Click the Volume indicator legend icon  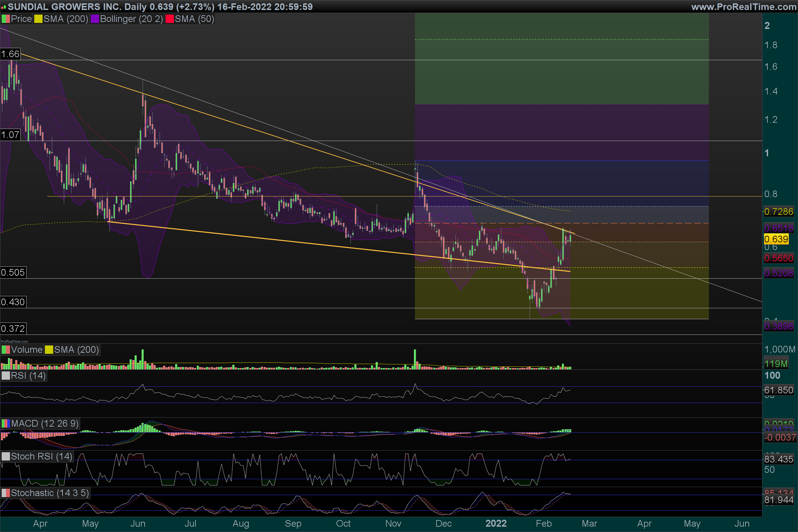6,350
